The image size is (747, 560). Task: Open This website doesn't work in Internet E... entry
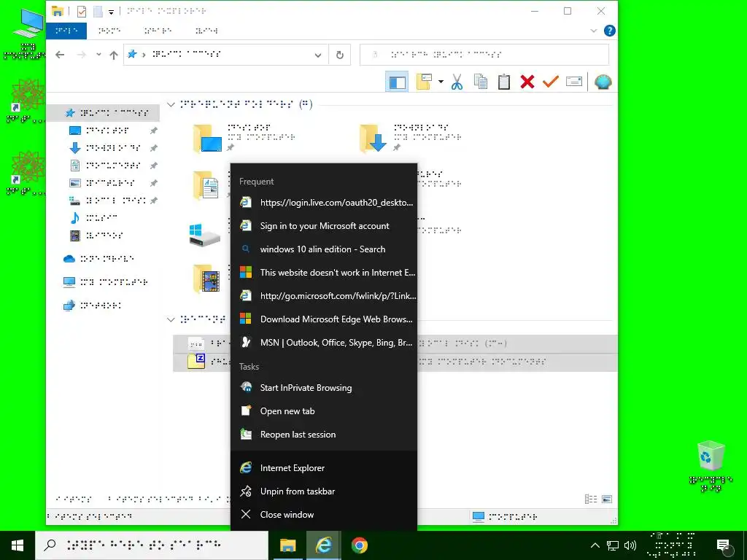(324, 273)
